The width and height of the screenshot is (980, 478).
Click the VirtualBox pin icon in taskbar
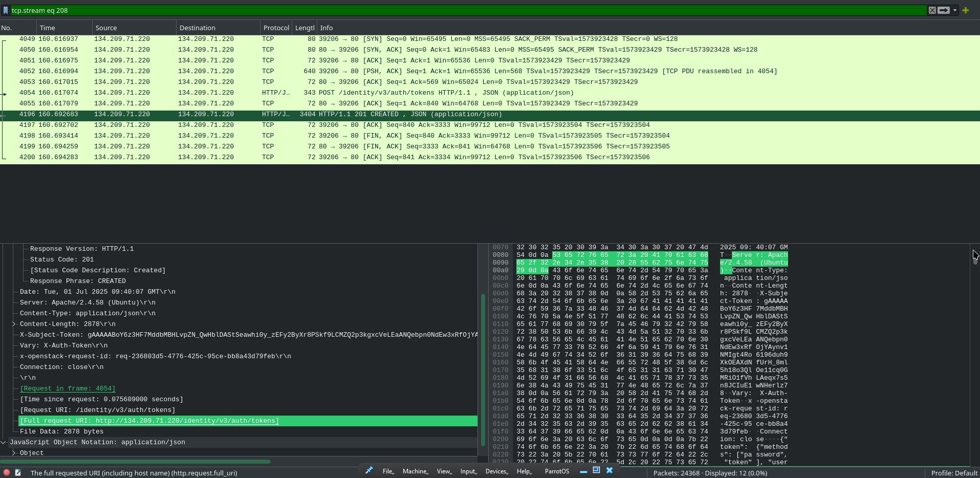click(x=368, y=470)
